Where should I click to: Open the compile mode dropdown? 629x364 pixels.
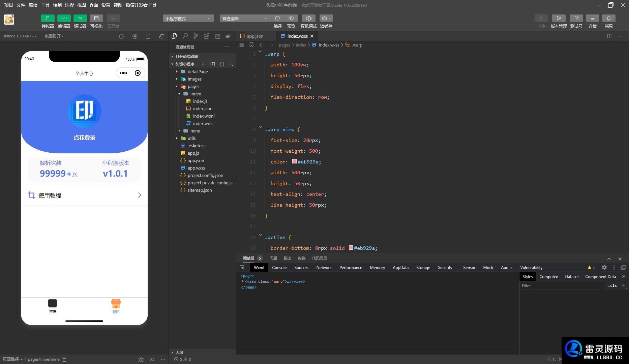point(245,18)
